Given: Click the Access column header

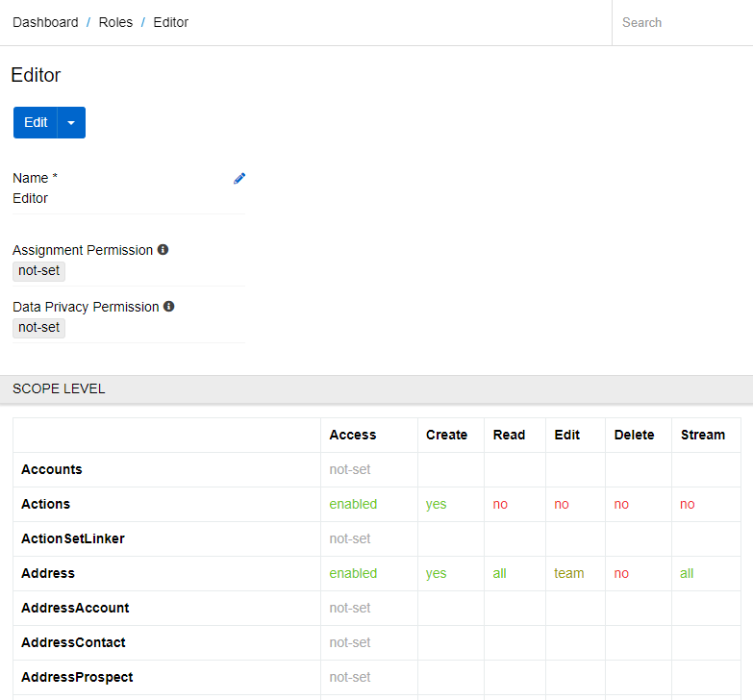Looking at the screenshot, I should (353, 435).
